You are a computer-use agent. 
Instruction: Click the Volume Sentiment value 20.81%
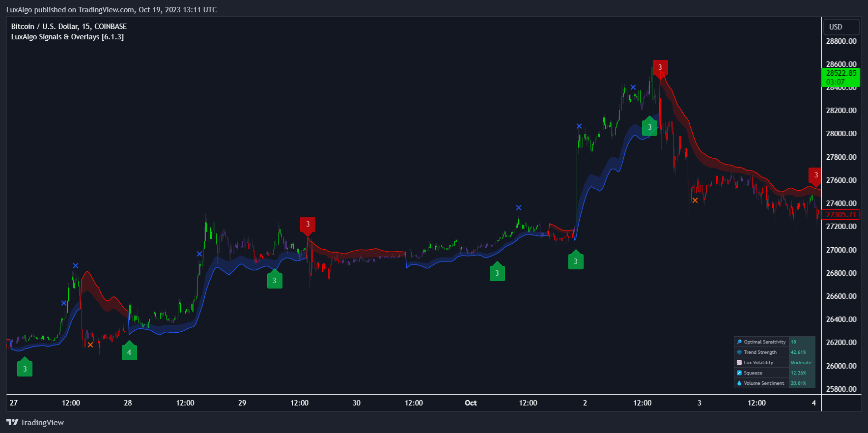798,383
